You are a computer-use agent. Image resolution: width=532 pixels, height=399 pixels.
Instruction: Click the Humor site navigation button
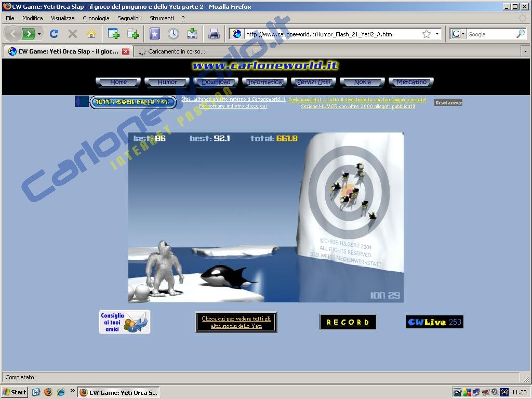(167, 82)
